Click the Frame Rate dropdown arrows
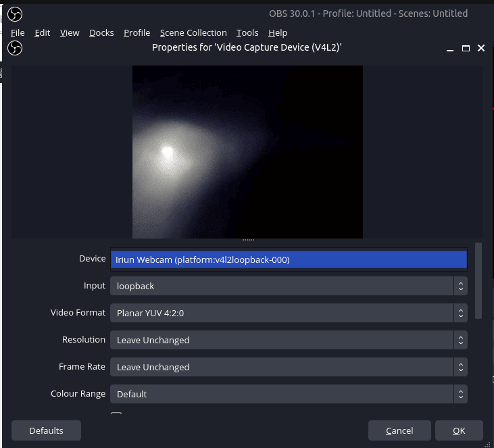 tap(461, 368)
